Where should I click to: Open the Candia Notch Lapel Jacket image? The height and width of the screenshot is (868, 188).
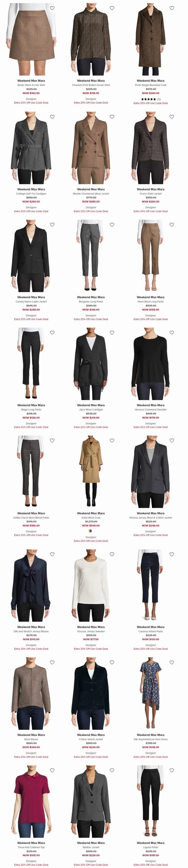[31, 256]
